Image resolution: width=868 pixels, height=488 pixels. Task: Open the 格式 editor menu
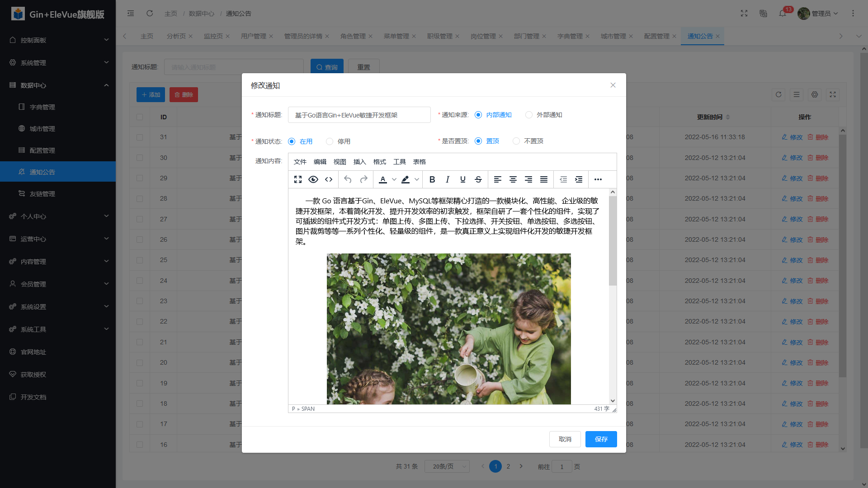379,162
